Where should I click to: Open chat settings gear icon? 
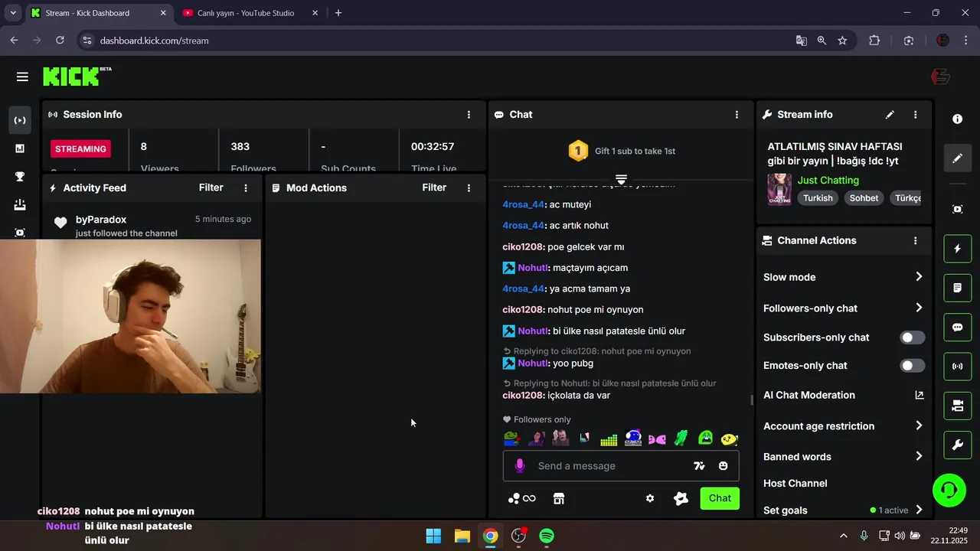[x=650, y=498]
